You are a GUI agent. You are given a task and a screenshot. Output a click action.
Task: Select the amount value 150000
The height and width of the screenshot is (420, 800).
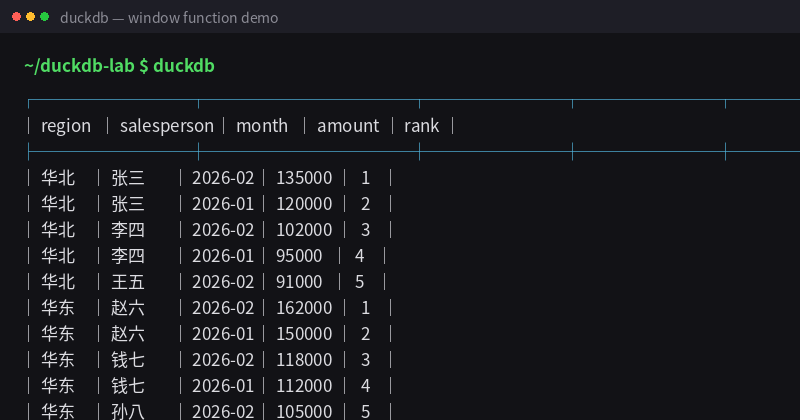click(x=304, y=334)
